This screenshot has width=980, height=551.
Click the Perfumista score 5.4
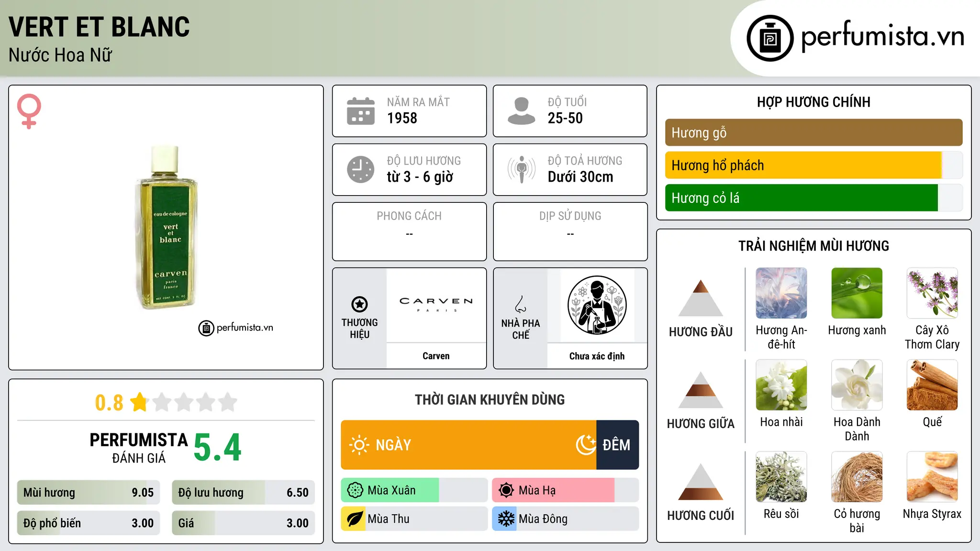pos(218,448)
